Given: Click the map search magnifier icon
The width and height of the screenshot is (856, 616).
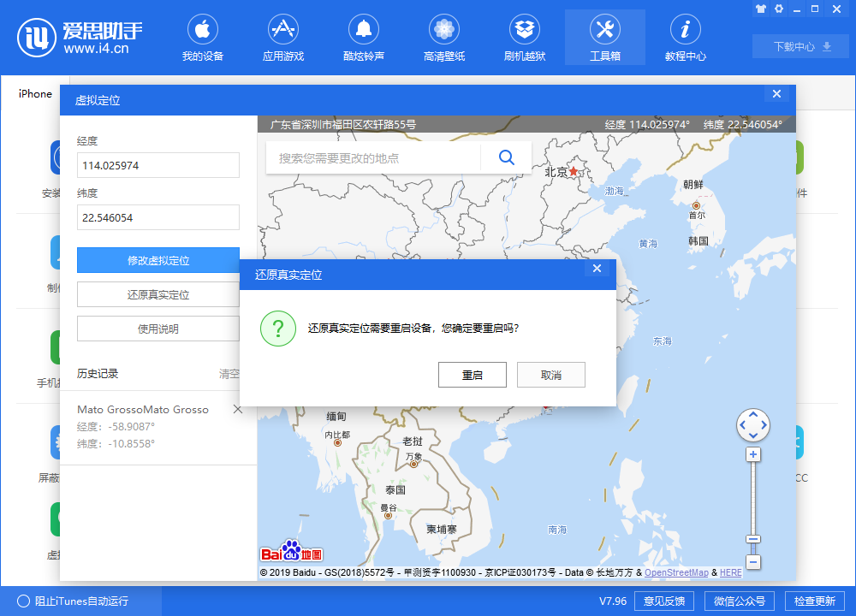Looking at the screenshot, I should click(x=506, y=157).
